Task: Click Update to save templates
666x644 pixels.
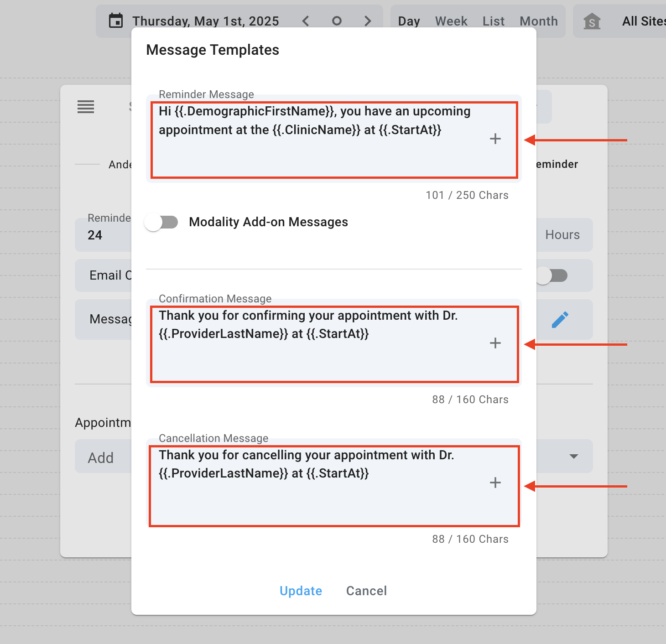Action: 301,591
